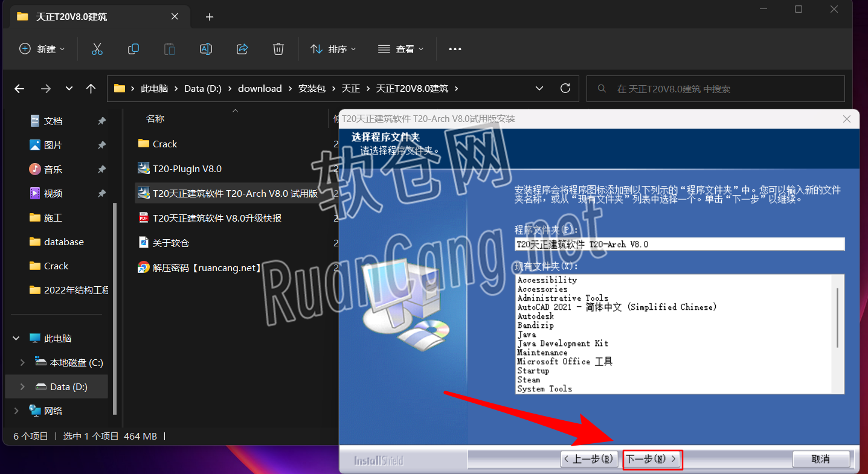Click the Copy icon in the toolbar
This screenshot has height=474, width=868.
pos(133,49)
